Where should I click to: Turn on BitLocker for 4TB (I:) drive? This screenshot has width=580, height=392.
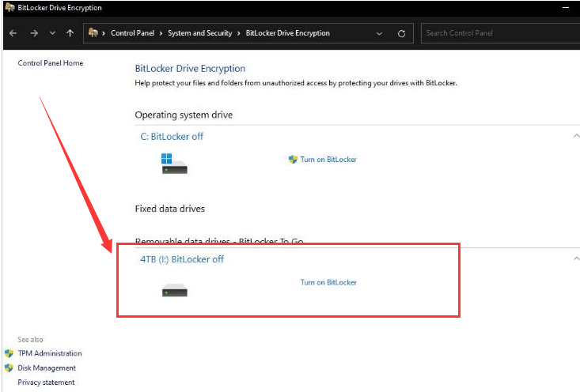click(x=328, y=282)
